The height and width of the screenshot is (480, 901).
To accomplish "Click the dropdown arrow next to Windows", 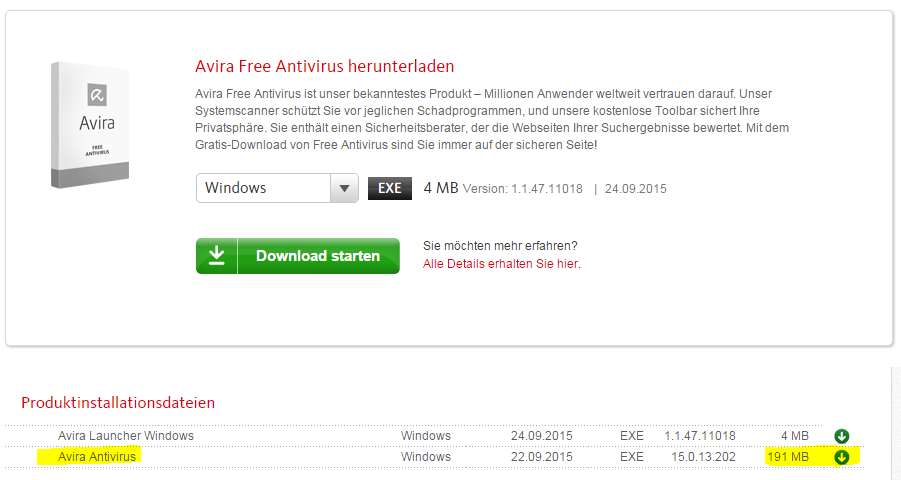I will pyautogui.click(x=344, y=188).
